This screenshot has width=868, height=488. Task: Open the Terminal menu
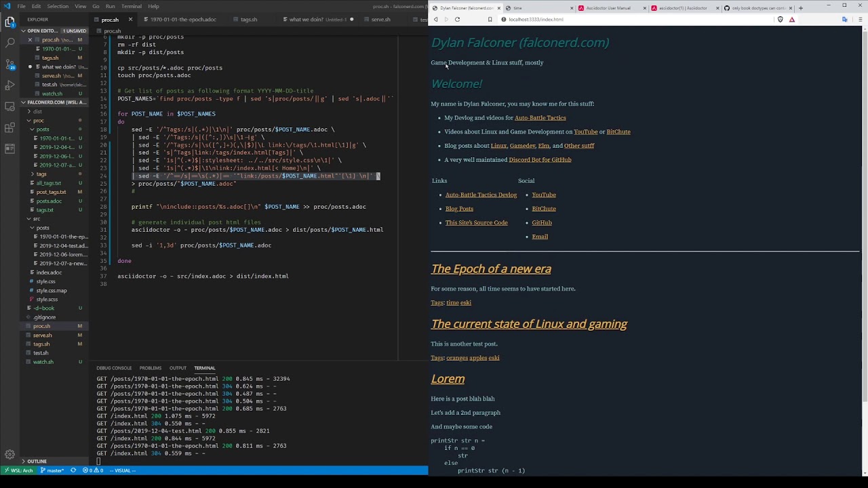point(132,6)
